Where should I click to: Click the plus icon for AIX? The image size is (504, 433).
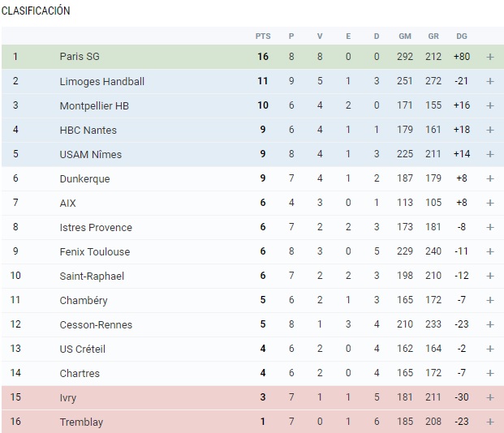pos(490,203)
